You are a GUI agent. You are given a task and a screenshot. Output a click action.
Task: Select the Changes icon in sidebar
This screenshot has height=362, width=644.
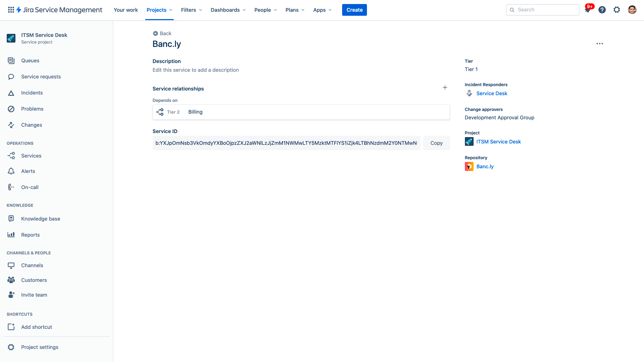click(x=11, y=125)
